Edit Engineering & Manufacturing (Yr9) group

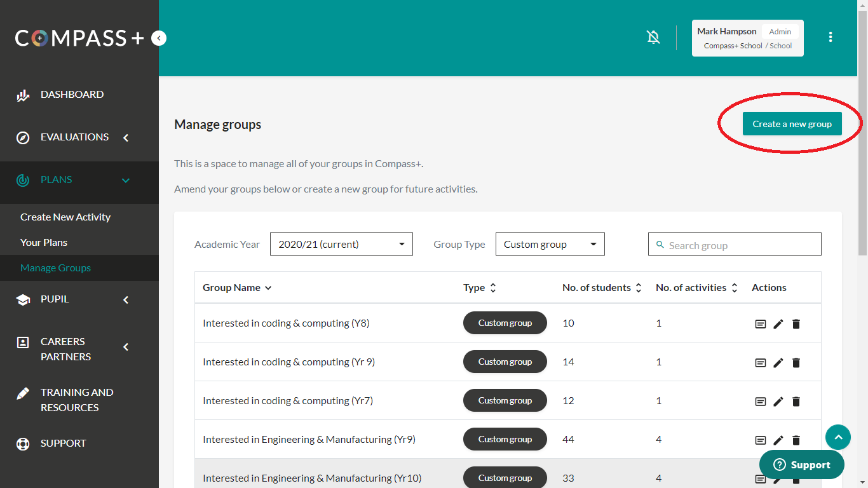pos(778,440)
